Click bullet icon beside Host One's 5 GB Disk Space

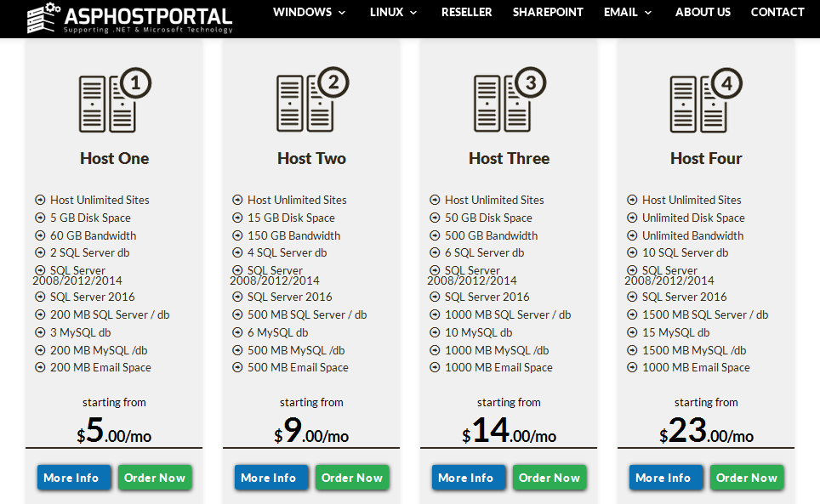[x=40, y=218]
